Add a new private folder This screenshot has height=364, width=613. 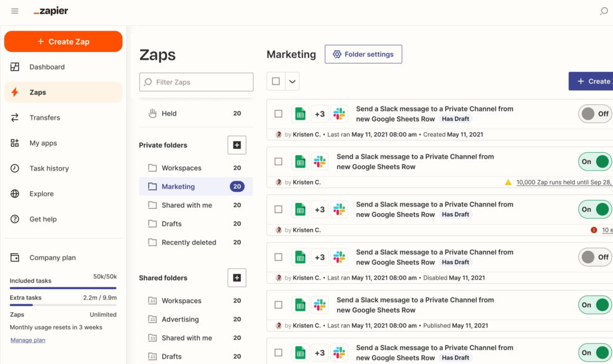(237, 145)
